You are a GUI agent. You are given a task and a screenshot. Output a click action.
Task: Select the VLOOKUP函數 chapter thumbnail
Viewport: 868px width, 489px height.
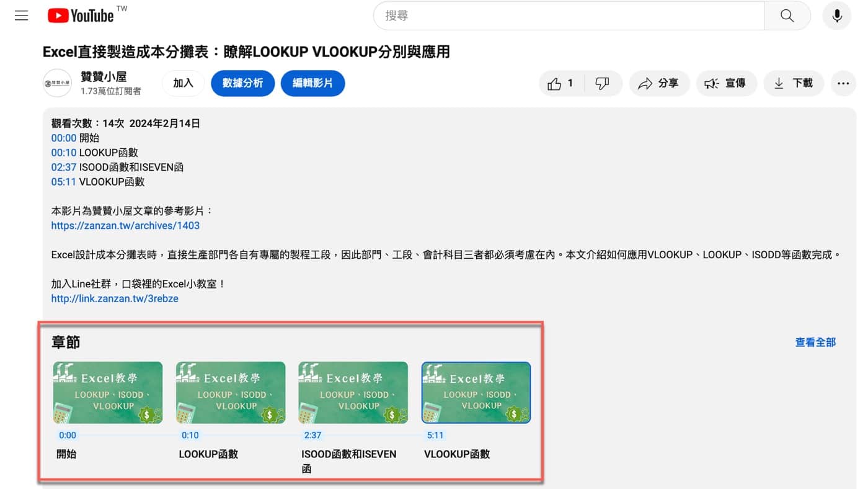476,393
